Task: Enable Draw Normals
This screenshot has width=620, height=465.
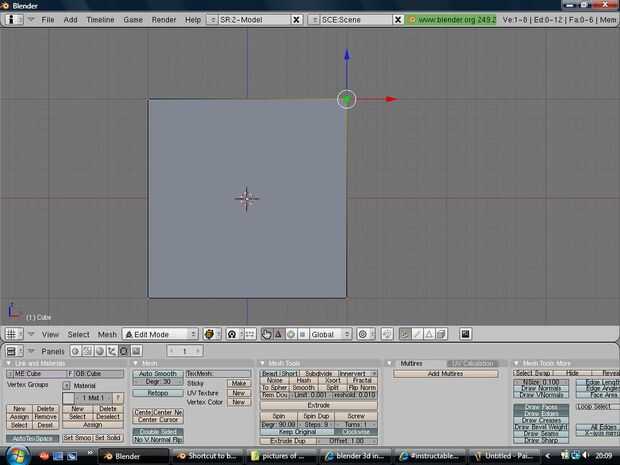Action: coord(541,388)
